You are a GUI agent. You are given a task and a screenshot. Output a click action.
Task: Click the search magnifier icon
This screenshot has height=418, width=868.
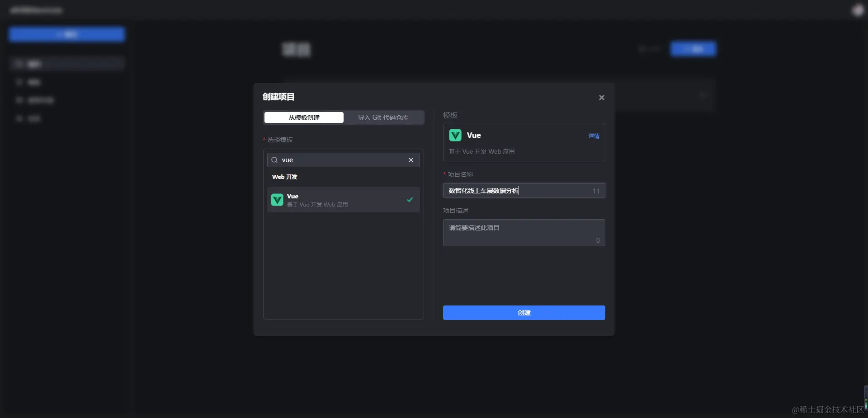(x=274, y=160)
